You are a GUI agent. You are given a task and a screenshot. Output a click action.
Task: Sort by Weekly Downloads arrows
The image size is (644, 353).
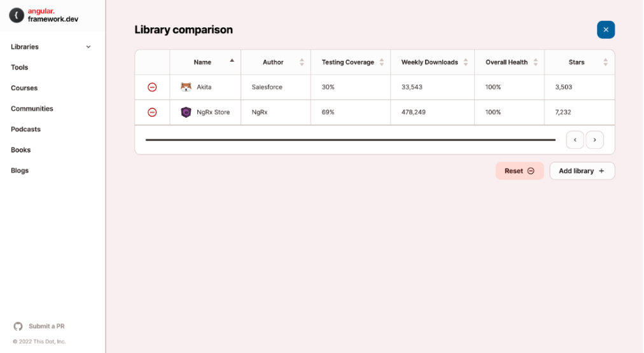(x=465, y=62)
